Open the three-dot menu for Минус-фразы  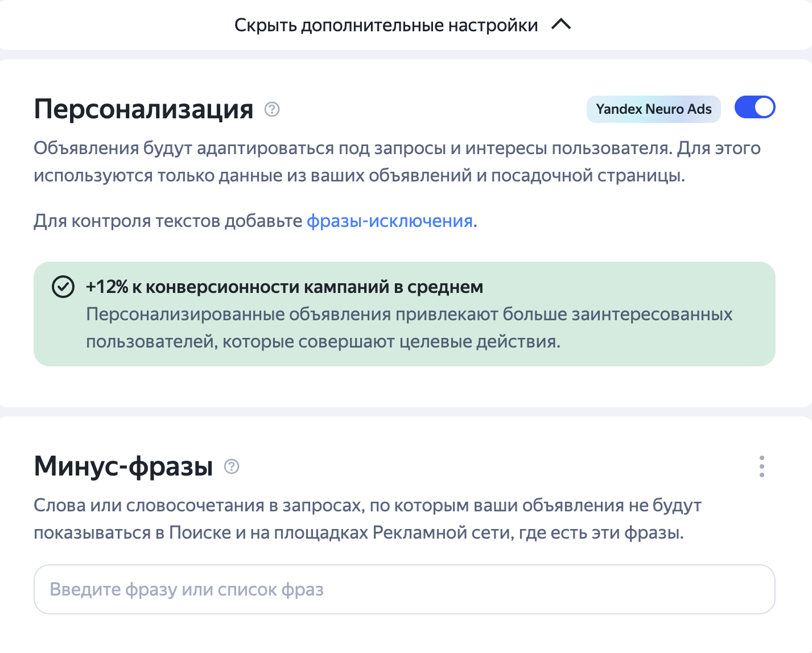(761, 466)
